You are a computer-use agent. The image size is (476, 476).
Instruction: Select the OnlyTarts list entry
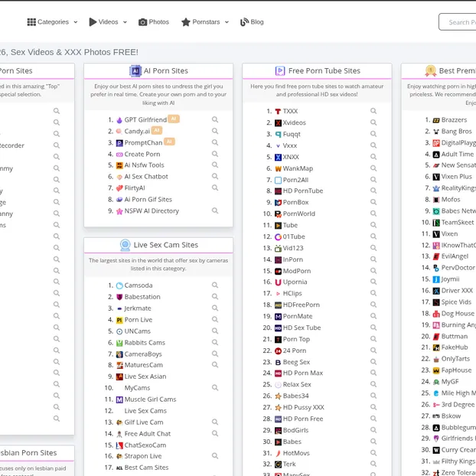[455, 359]
